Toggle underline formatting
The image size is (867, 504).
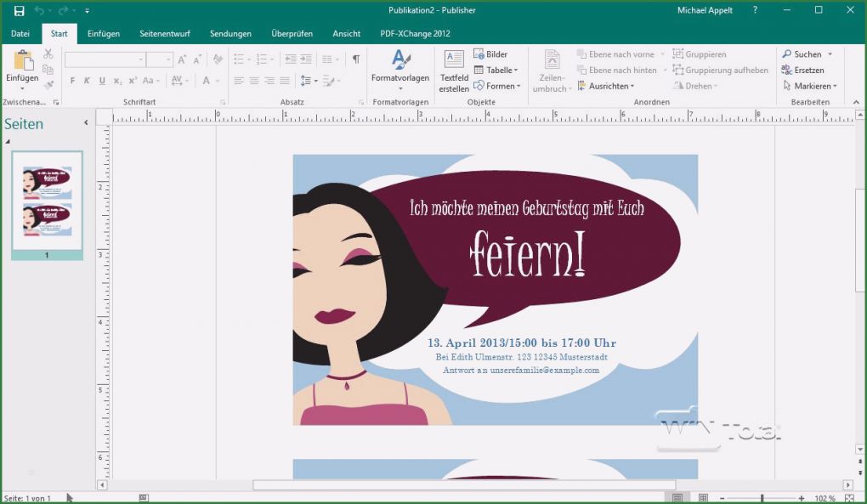(x=101, y=79)
